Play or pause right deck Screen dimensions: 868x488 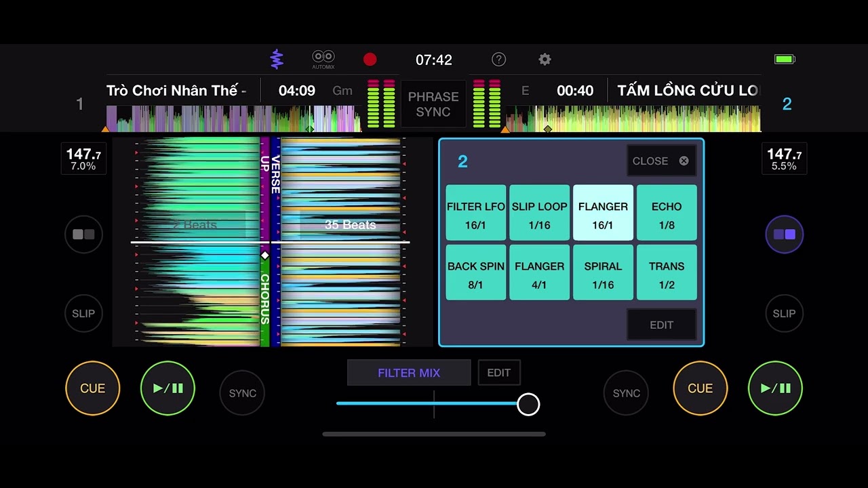tap(775, 388)
